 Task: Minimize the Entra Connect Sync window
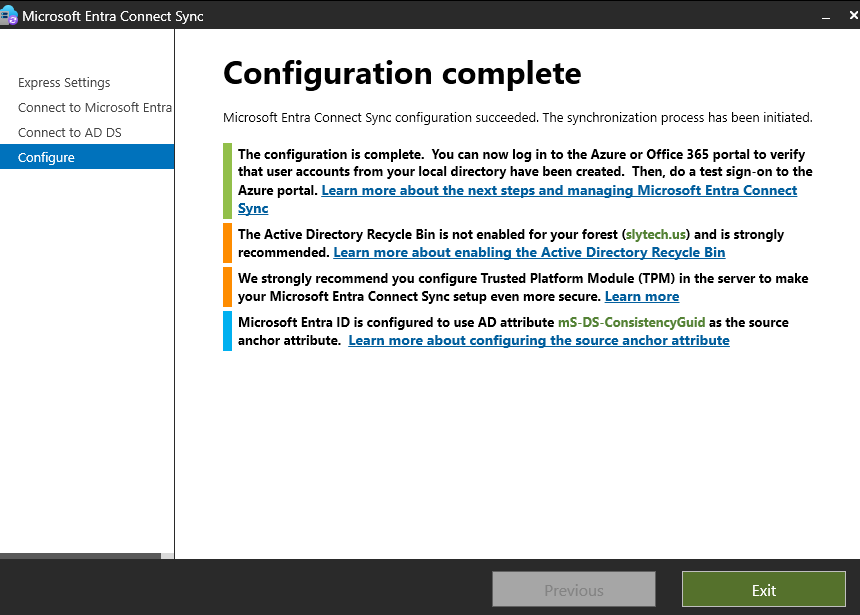(x=825, y=16)
